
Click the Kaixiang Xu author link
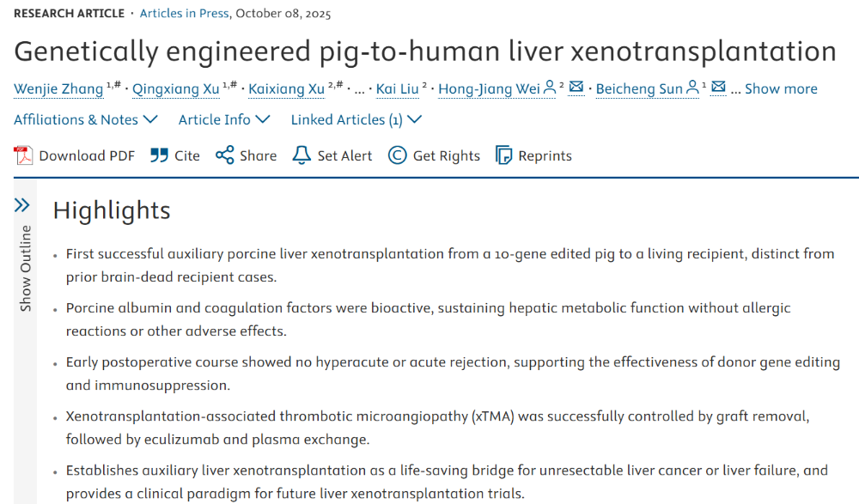pyautogui.click(x=287, y=88)
